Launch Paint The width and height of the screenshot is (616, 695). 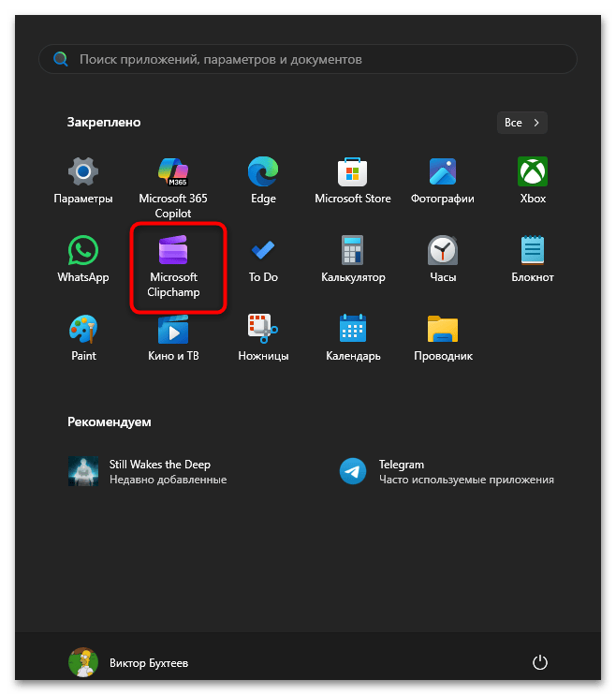(x=83, y=338)
